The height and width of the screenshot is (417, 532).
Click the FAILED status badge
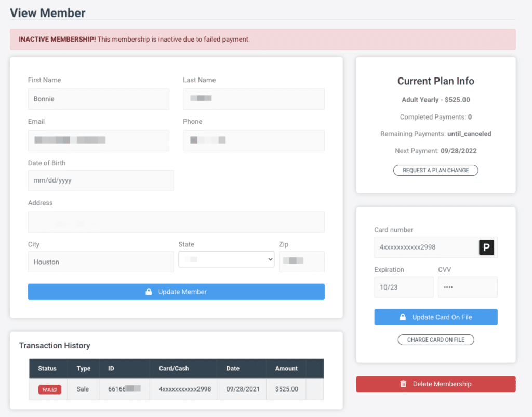pyautogui.click(x=50, y=389)
